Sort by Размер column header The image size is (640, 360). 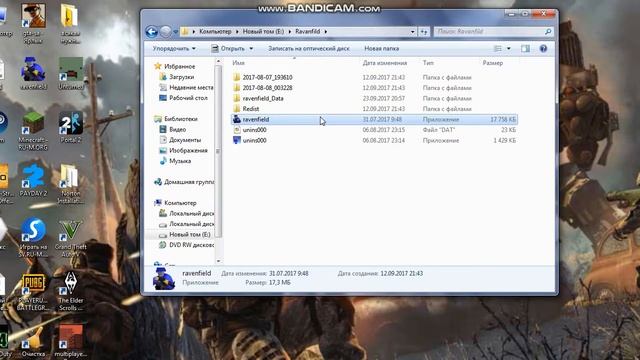point(493,63)
